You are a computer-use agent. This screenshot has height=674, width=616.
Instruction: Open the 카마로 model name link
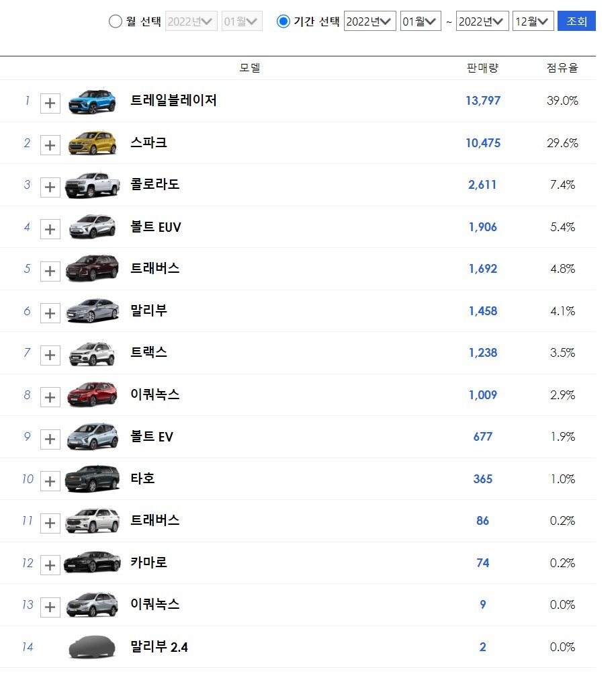click(148, 562)
